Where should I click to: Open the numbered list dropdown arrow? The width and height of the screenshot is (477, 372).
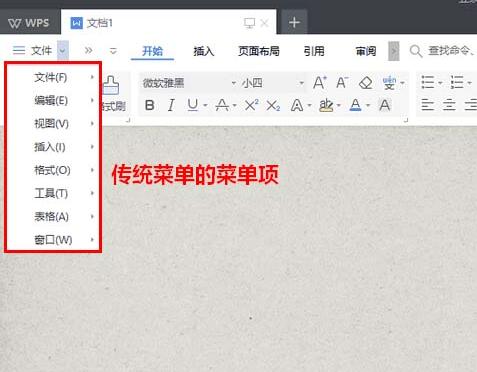point(469,83)
